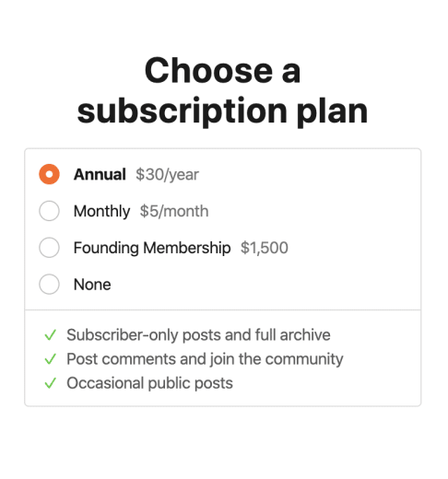
Task: Click the $5/month price text
Action: point(174,211)
